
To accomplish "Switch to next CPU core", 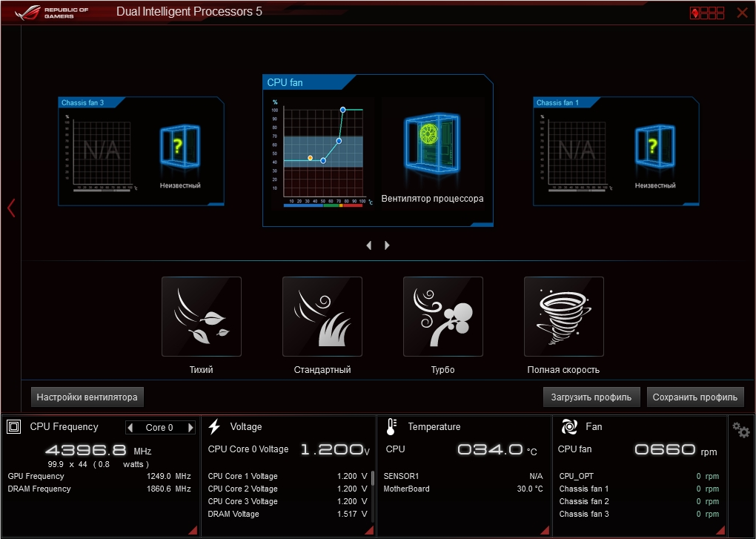I will (190, 428).
